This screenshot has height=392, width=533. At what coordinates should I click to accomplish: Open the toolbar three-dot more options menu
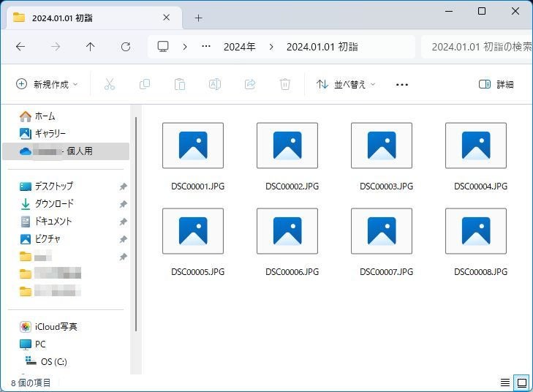[402, 84]
